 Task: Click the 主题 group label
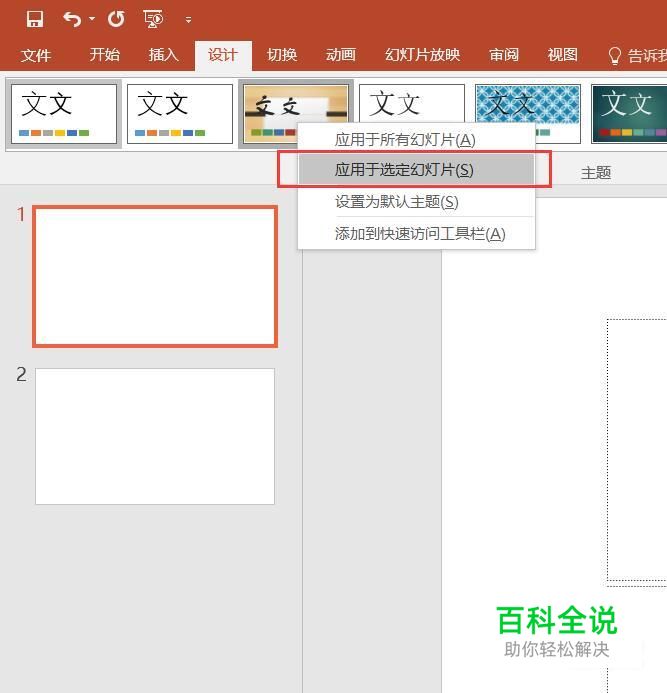[596, 173]
